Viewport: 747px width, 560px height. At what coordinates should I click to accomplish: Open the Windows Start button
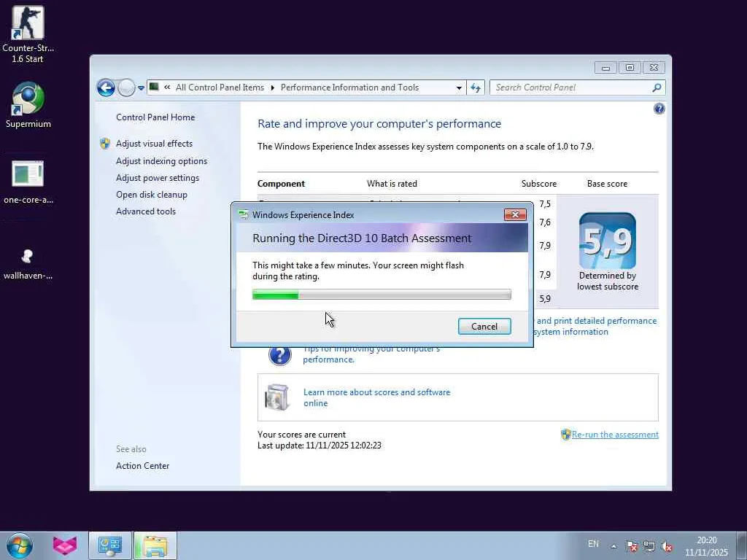pos(20,545)
